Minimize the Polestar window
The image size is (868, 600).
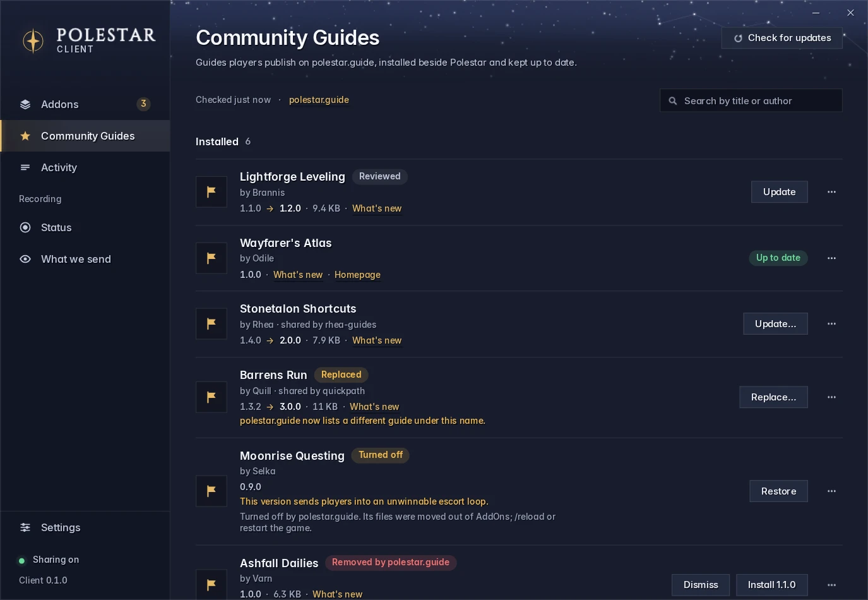click(x=816, y=13)
